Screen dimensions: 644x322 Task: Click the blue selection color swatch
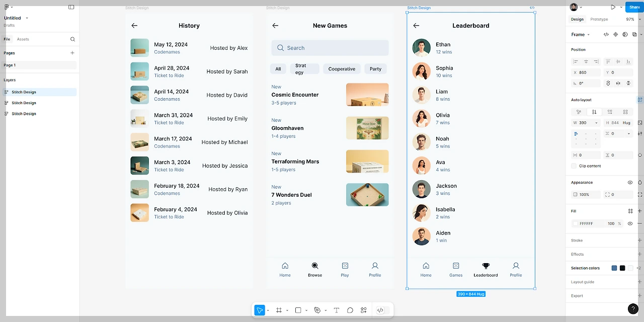coord(614,268)
